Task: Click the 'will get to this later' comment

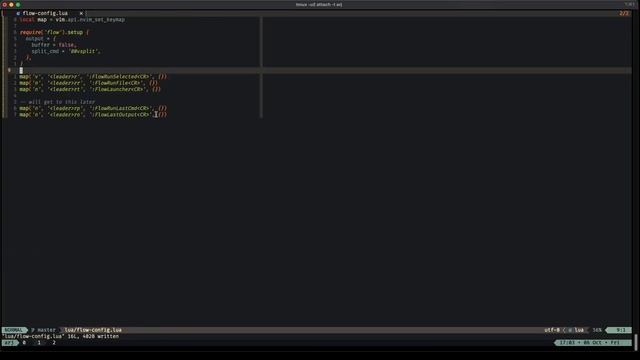Action: (x=58, y=102)
